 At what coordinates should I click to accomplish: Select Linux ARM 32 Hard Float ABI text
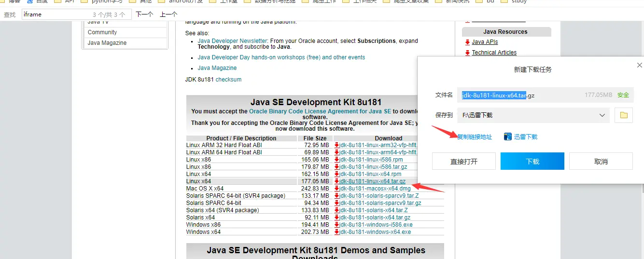coord(224,145)
